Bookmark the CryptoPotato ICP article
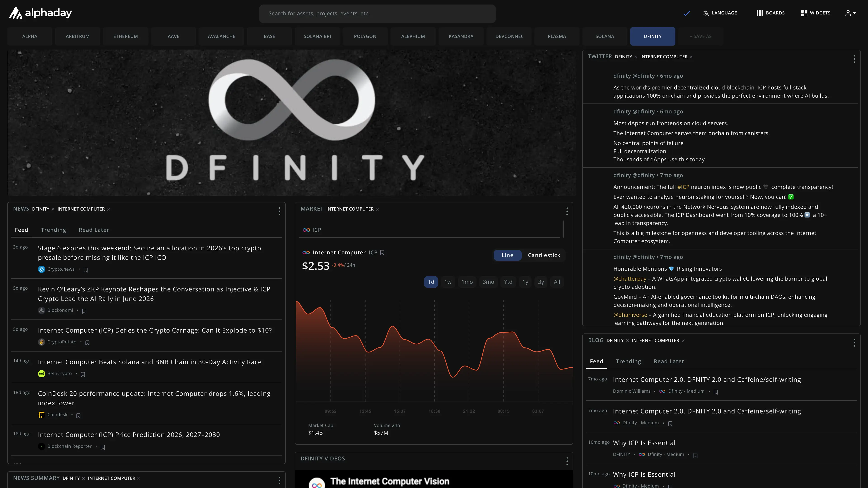868x488 pixels. [x=87, y=343]
